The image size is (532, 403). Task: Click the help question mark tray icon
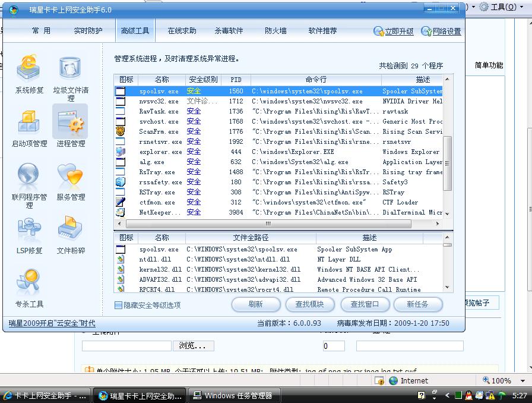coord(422,395)
